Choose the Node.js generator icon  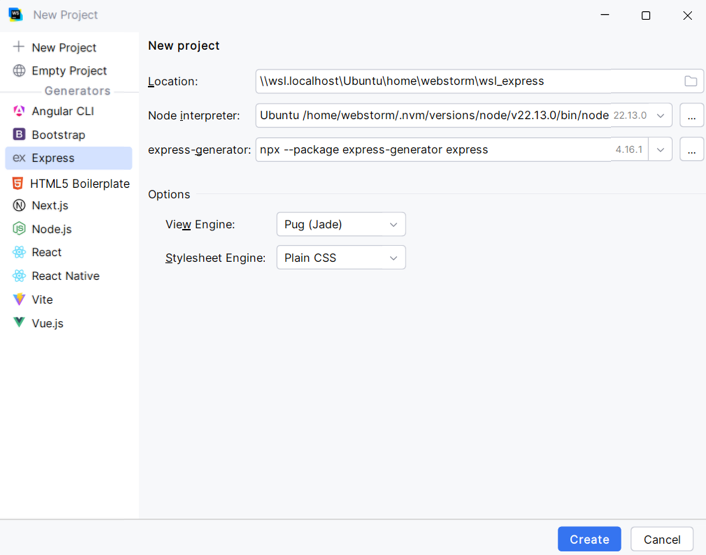19,229
